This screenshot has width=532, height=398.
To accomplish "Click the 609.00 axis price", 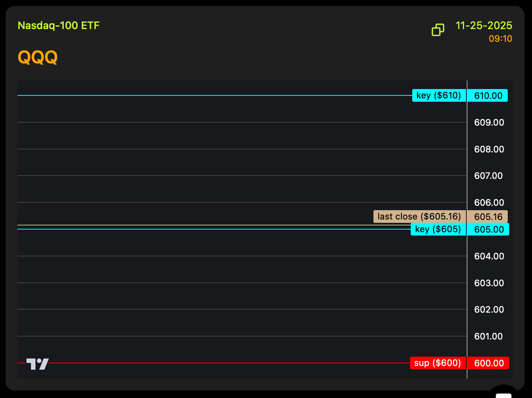I will (x=489, y=123).
